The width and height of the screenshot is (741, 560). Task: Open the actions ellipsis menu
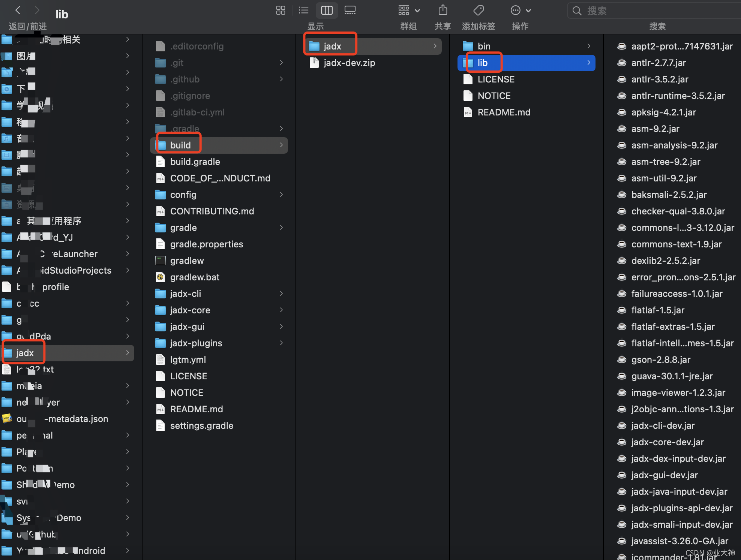pyautogui.click(x=520, y=10)
